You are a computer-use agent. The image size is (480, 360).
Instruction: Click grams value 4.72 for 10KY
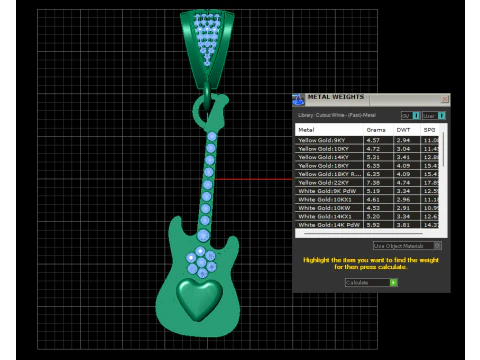click(x=373, y=149)
